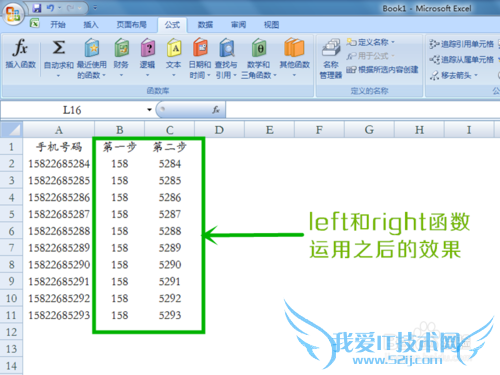Click the Excel workbook icon left of 开始
This screenshot has width=500, height=375.
coord(34,23)
